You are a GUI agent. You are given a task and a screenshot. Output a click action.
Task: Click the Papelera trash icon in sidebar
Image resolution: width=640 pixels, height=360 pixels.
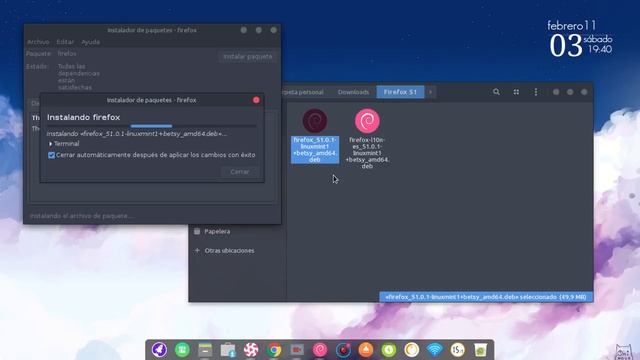[x=197, y=231]
